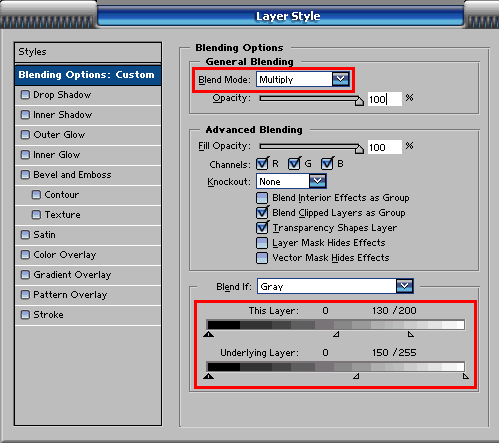Click the Opacity slider handle

(x=359, y=101)
